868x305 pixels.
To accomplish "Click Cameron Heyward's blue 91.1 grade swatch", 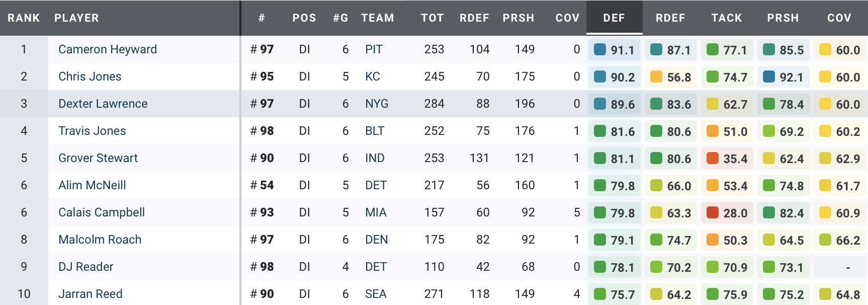I will [600, 50].
